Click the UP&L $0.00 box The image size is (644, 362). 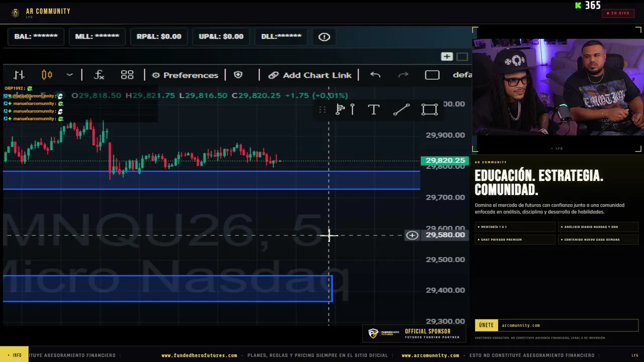221,36
